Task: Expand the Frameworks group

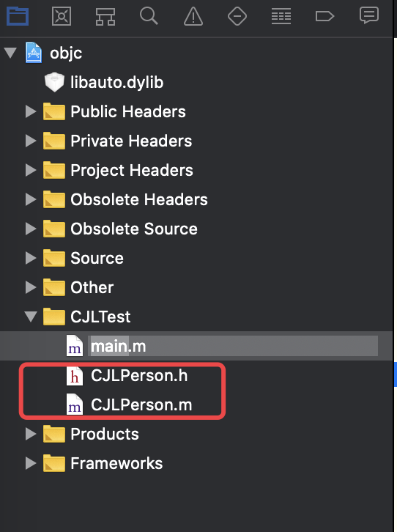Action: [x=31, y=463]
